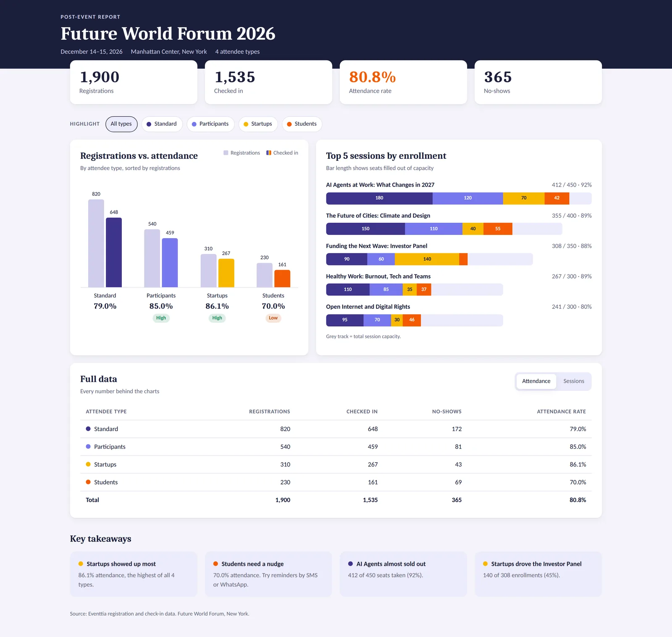
Task: Select the Participants row in Full data table
Action: [336, 447]
